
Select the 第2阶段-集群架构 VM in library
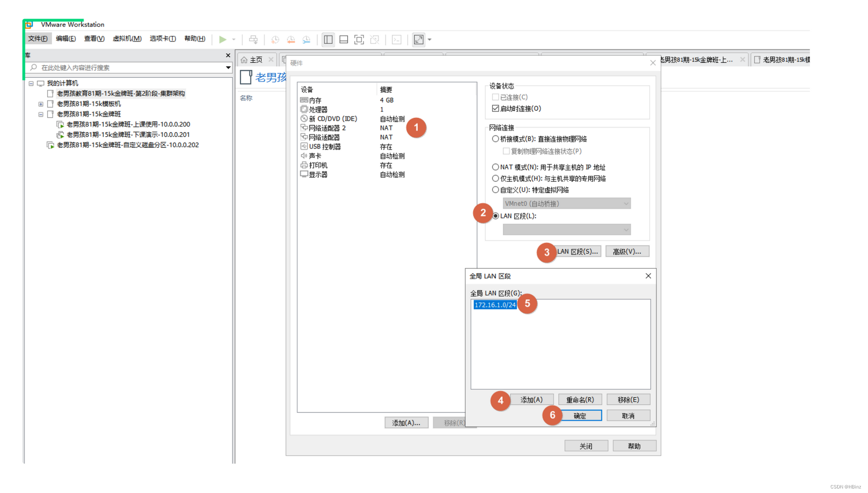pyautogui.click(x=120, y=94)
